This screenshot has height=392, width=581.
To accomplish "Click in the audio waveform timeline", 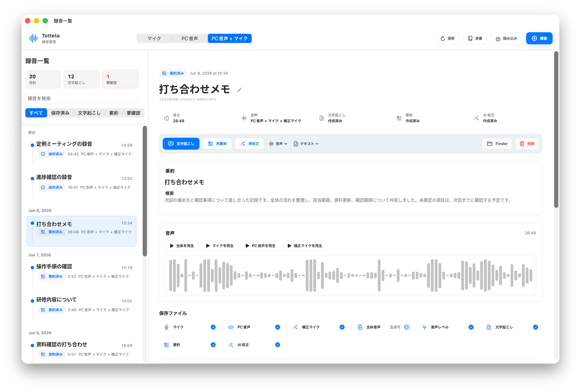I will 351,276.
